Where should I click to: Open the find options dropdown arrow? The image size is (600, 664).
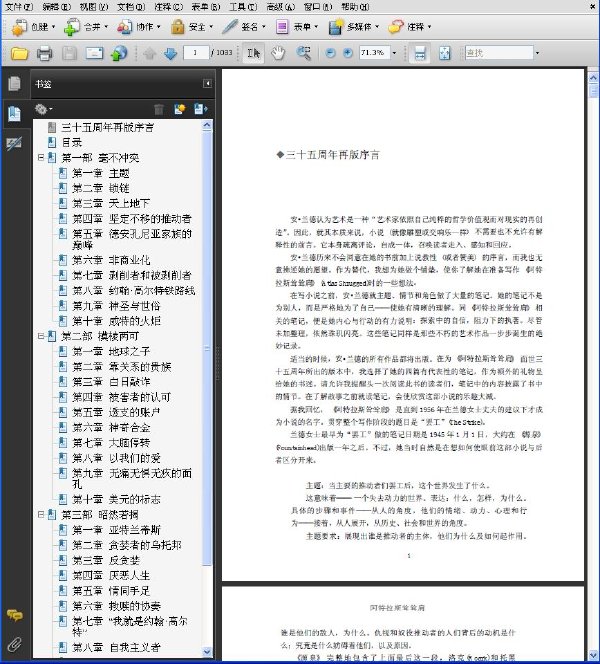[537, 53]
